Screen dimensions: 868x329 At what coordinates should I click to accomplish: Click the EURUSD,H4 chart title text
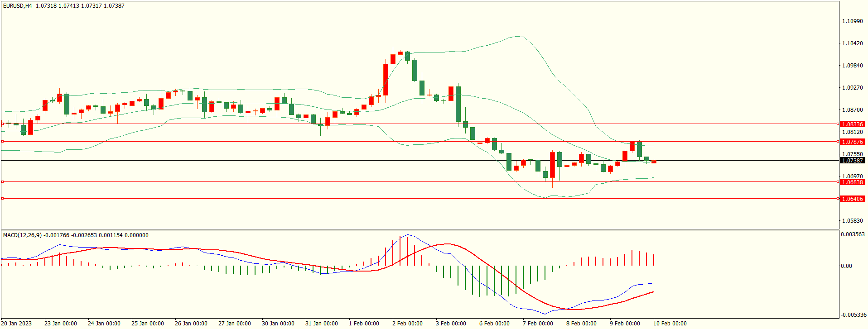pos(18,6)
